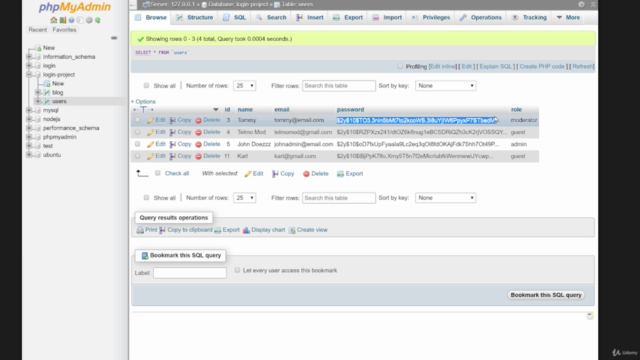
Task: Click the red Delete icon for Karl
Action: pyautogui.click(x=198, y=156)
